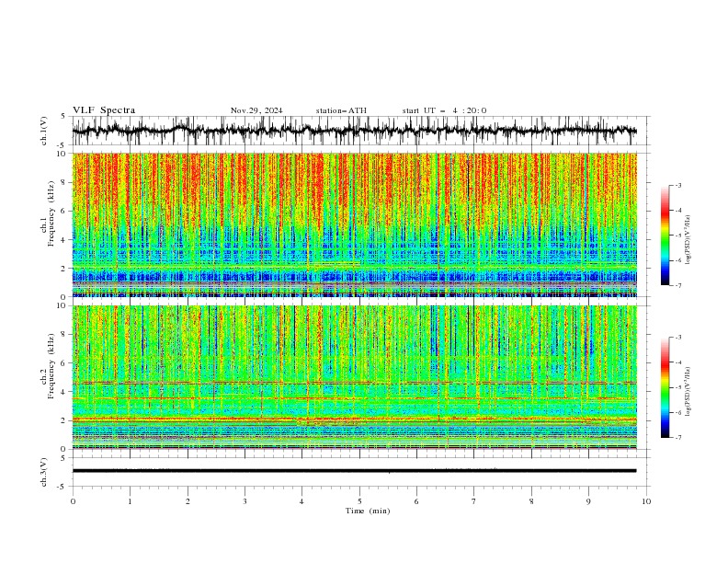Screen dimensions: 728x563
Task: Click the 'start UT = 4 :20: 0' text
Action: 444,110
